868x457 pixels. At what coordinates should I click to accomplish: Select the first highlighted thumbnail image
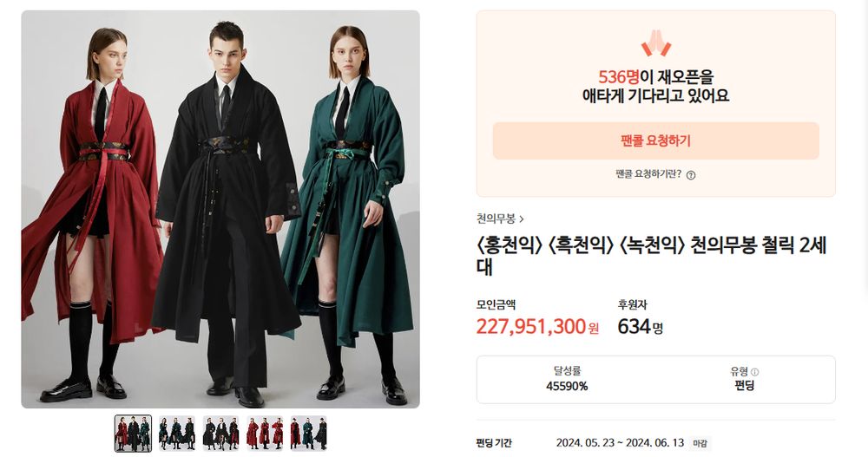point(133,434)
